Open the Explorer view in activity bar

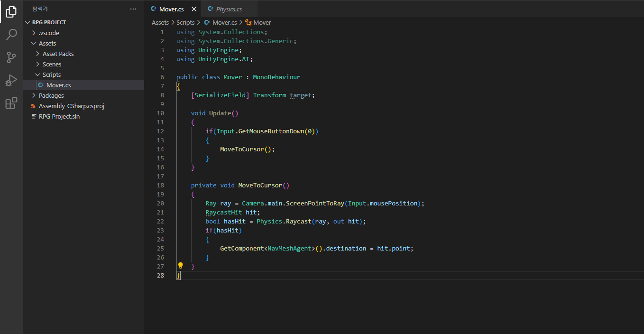pos(11,12)
